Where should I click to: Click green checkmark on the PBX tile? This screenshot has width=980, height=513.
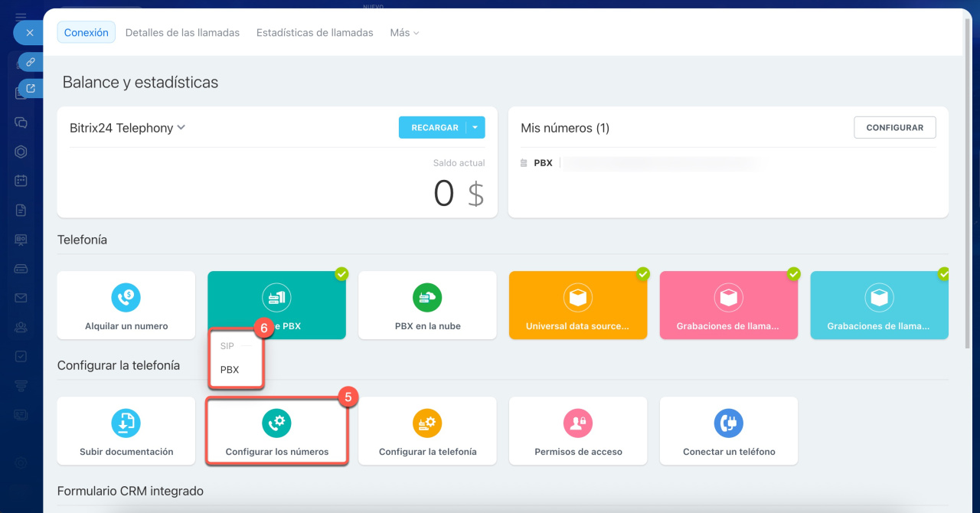[341, 273]
